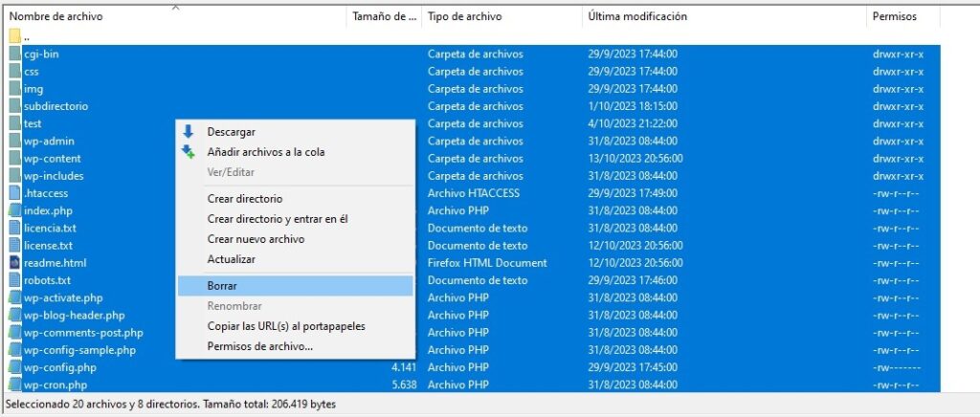
Task: Click the wp-cron.php size value 5.638
Action: (x=405, y=384)
